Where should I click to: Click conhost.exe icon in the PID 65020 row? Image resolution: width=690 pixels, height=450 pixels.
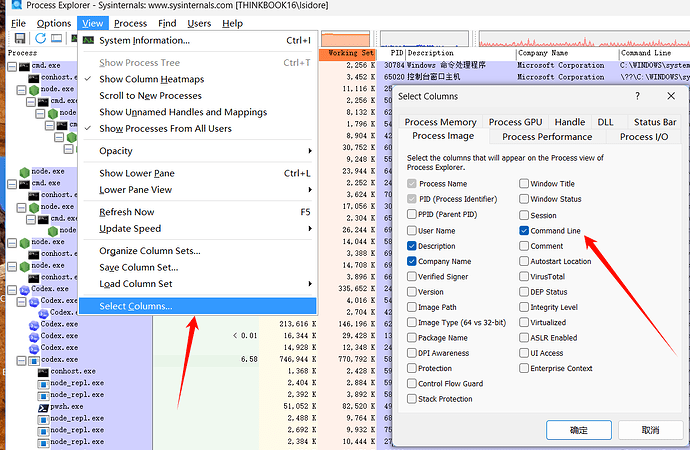(x=34, y=78)
